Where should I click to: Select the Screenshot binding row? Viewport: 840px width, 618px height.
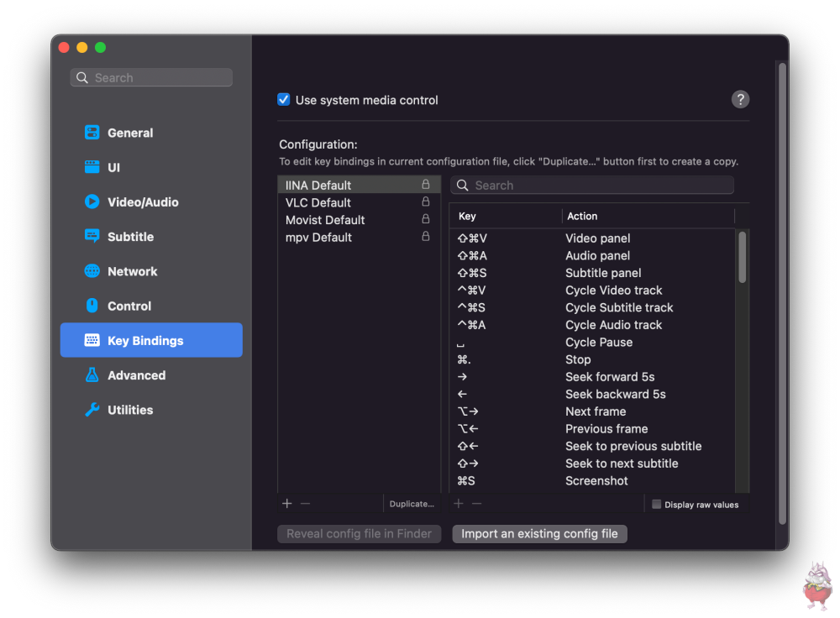pyautogui.click(x=592, y=480)
